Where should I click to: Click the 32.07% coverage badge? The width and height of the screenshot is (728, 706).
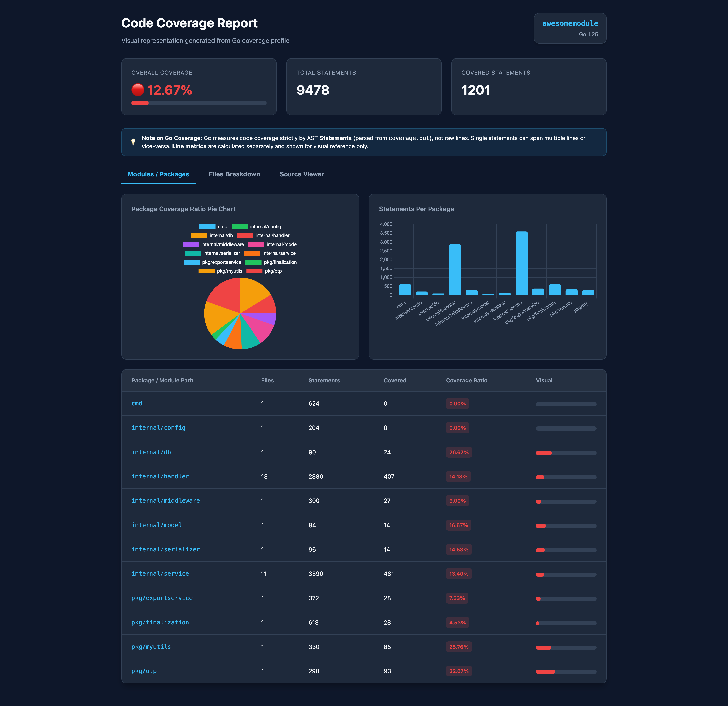459,671
